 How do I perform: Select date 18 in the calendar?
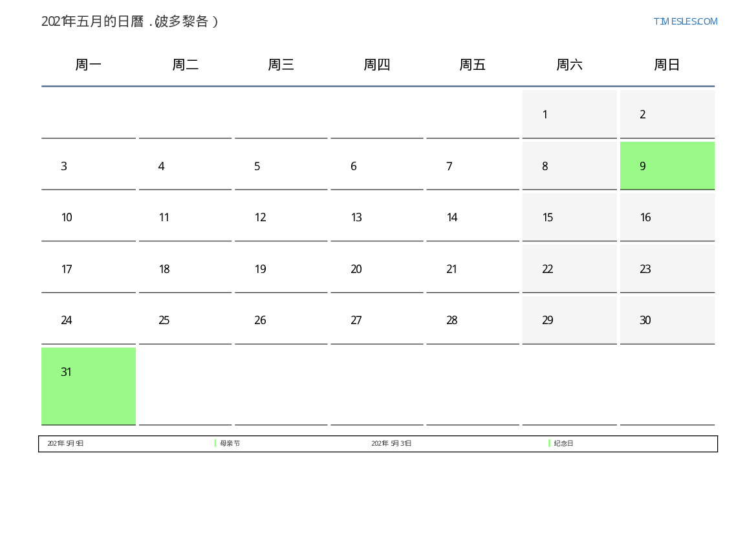(x=185, y=268)
